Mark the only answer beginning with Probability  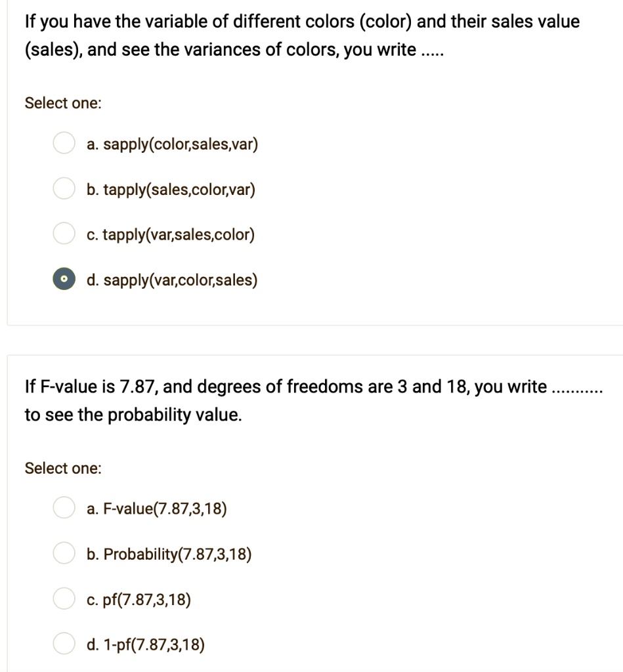pos(64,553)
